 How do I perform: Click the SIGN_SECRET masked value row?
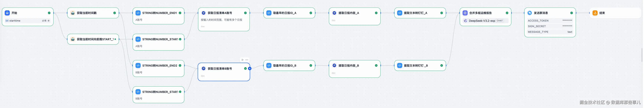[x=550, y=26]
